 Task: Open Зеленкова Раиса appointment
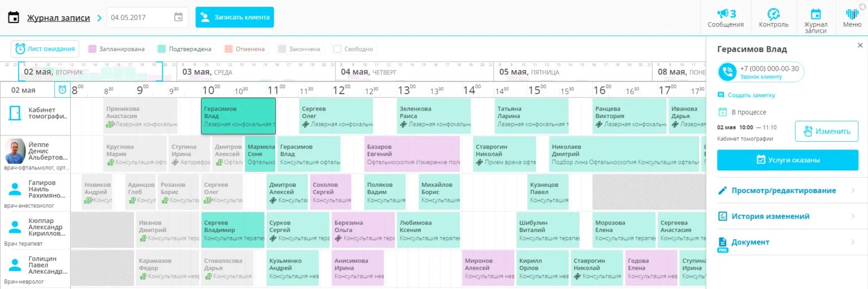tap(434, 116)
